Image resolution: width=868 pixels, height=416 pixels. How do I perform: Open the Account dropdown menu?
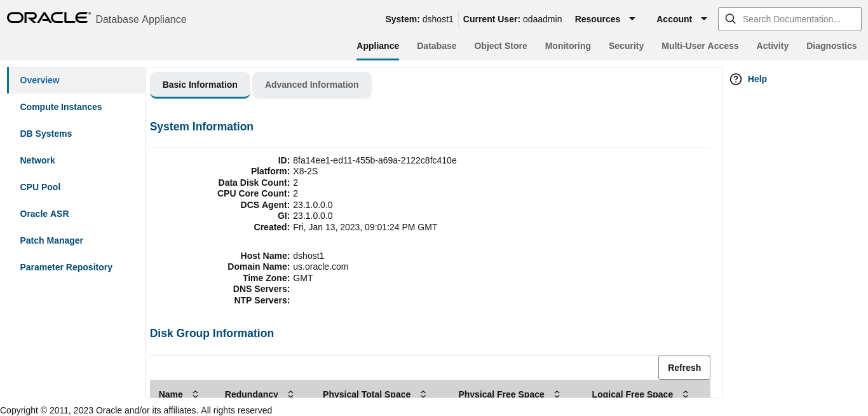tap(682, 19)
